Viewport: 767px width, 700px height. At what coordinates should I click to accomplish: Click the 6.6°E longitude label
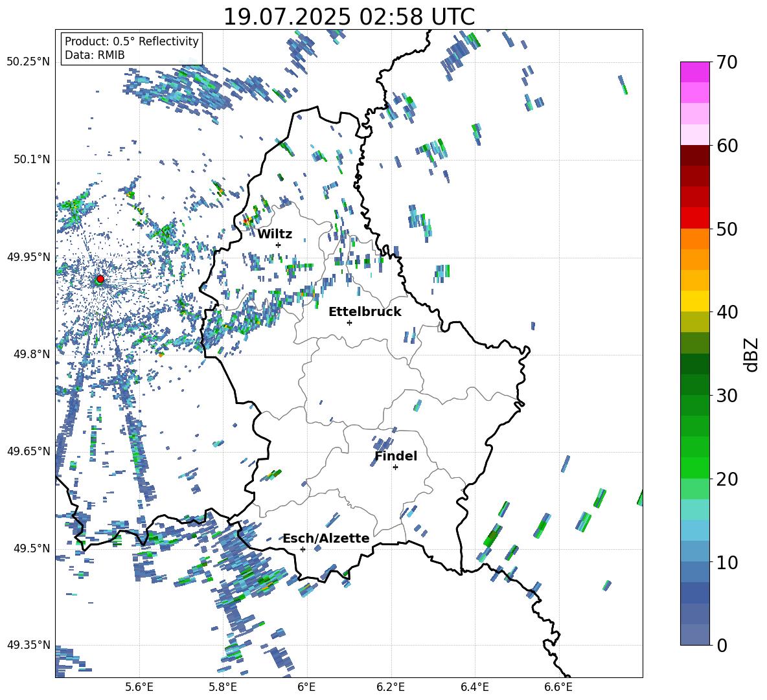(558, 687)
